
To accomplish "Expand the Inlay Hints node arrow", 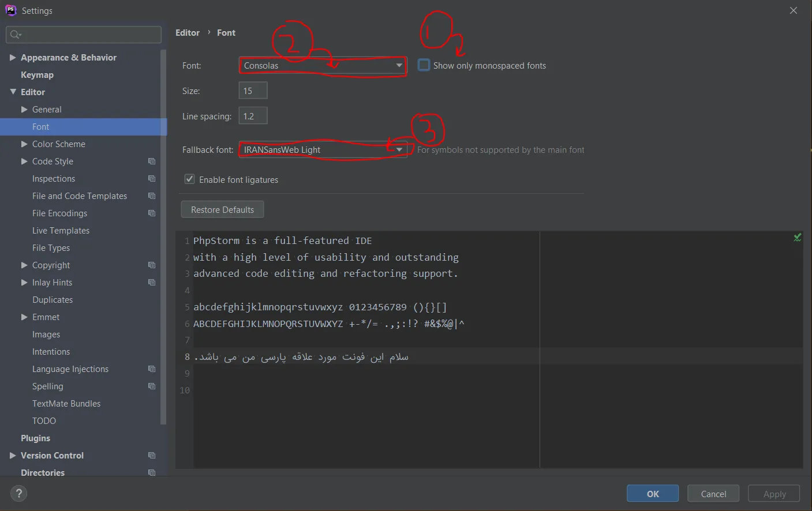I will pyautogui.click(x=24, y=283).
